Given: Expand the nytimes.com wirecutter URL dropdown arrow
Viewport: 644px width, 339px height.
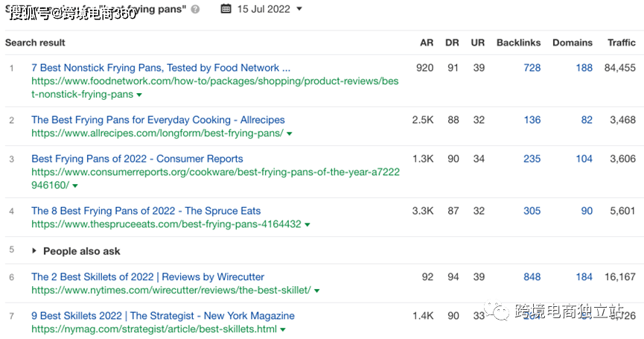Looking at the screenshot, I should (x=317, y=291).
